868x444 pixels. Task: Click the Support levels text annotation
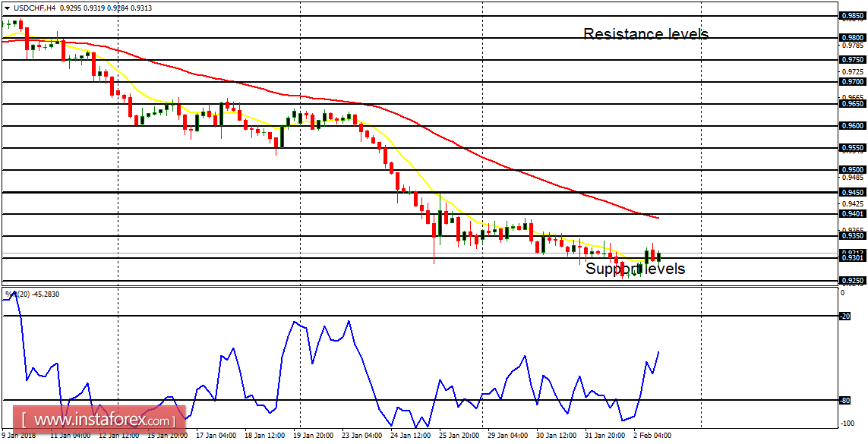tap(634, 268)
